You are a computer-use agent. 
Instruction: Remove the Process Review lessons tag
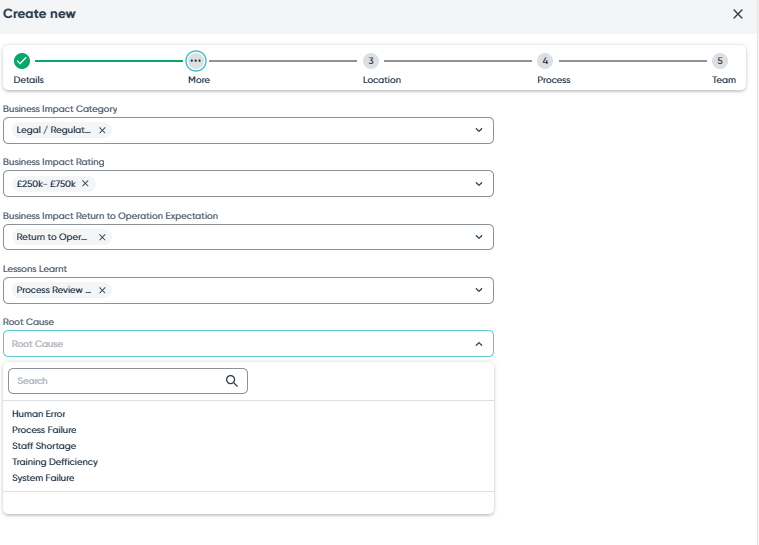point(102,290)
